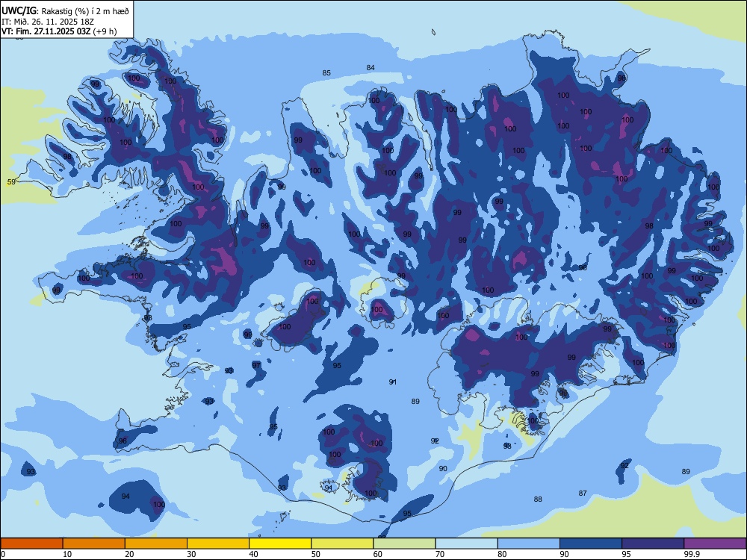Click the orange 10–20 legend swatch

click(x=94, y=544)
